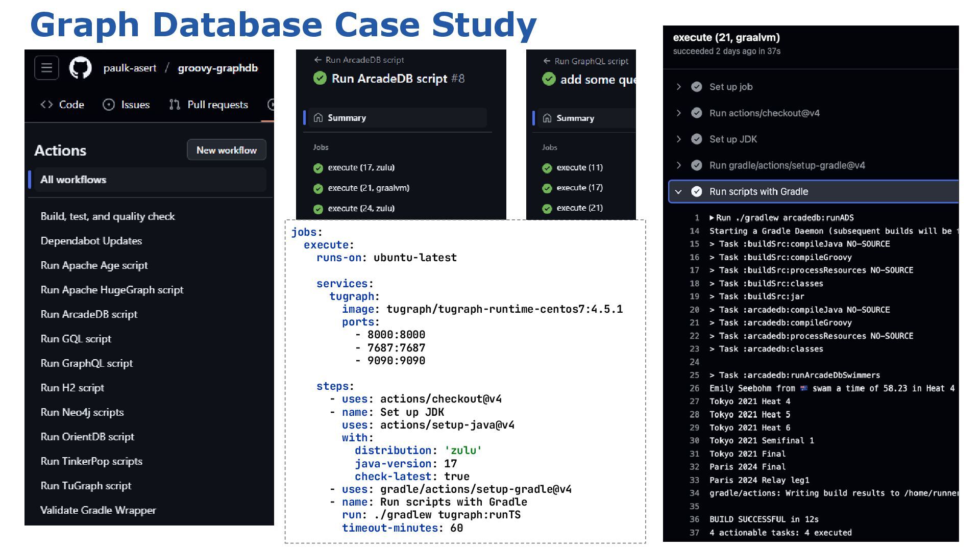
Task: Click log line number 26
Action: [x=694, y=388]
